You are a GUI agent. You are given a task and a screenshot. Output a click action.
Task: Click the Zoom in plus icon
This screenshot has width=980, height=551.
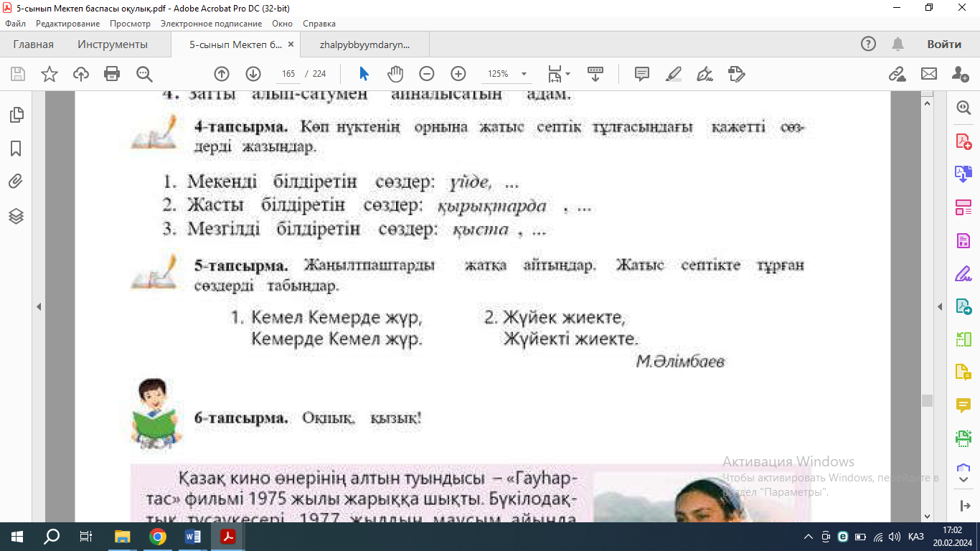458,74
